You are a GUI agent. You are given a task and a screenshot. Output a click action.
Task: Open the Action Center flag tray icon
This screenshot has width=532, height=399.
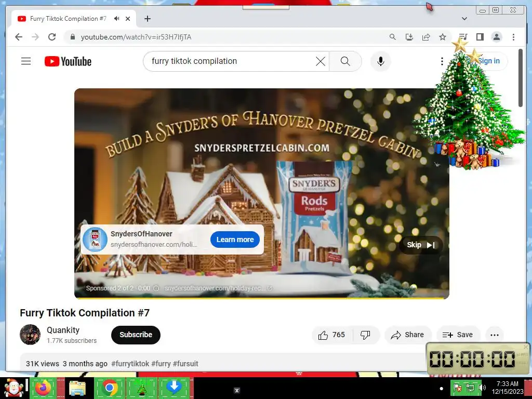click(458, 388)
